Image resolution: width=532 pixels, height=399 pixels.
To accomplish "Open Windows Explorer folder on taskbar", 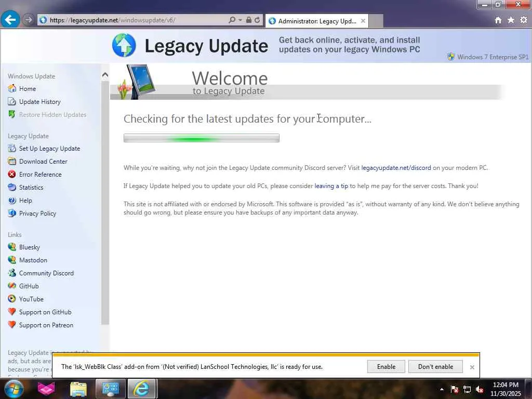I will pyautogui.click(x=78, y=389).
